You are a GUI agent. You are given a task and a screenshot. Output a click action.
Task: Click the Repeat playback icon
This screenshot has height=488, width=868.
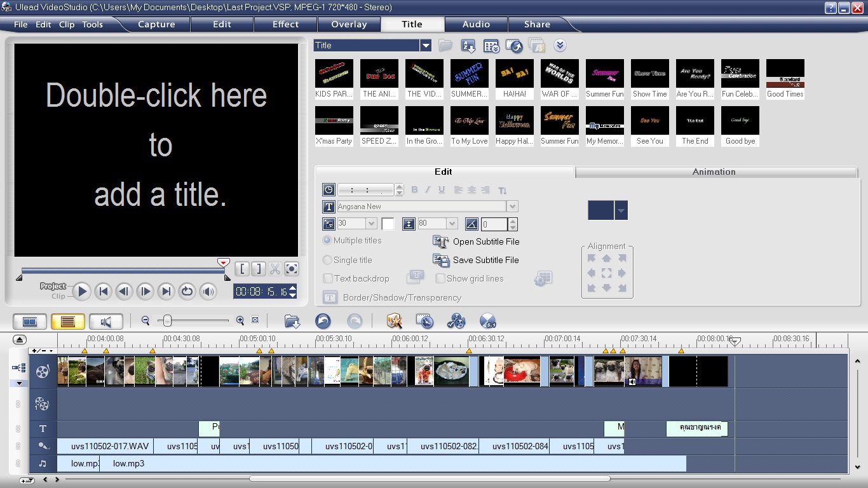(x=187, y=292)
